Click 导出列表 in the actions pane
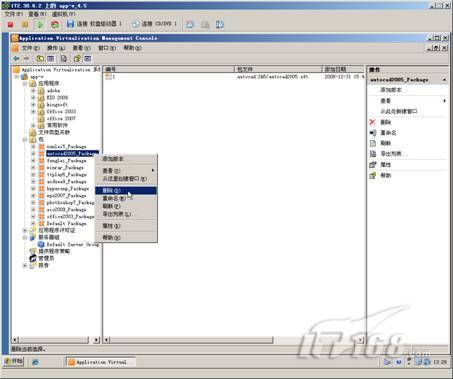Screen dimensions: 453x379 [x=391, y=154]
